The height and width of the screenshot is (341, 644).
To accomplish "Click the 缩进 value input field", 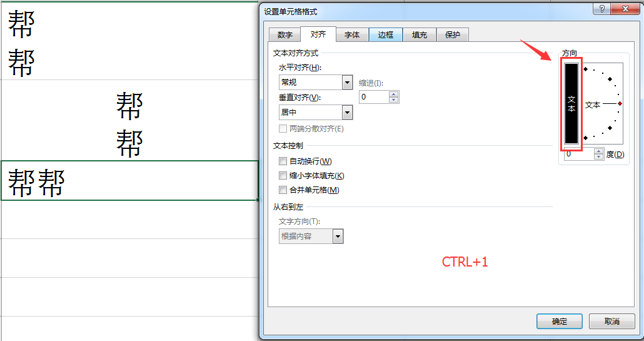I will point(374,97).
